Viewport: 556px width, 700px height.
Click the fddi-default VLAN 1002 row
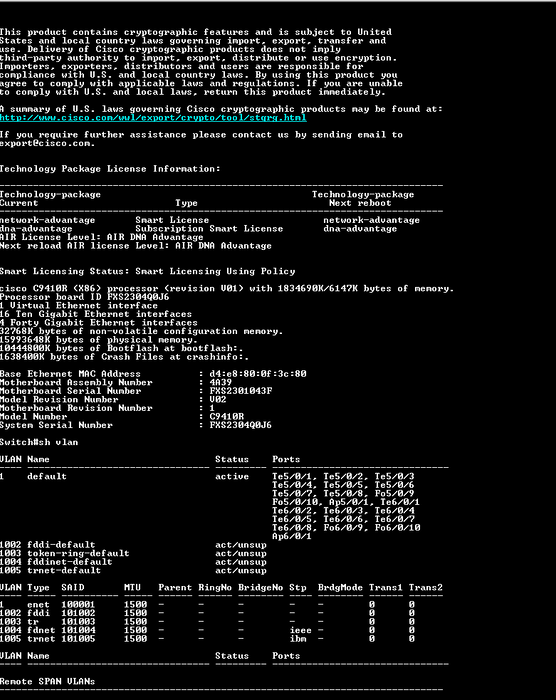point(133,545)
